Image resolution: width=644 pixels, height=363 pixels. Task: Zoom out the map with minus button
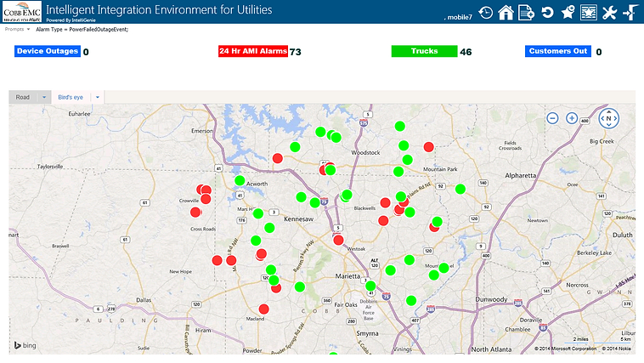coord(552,118)
